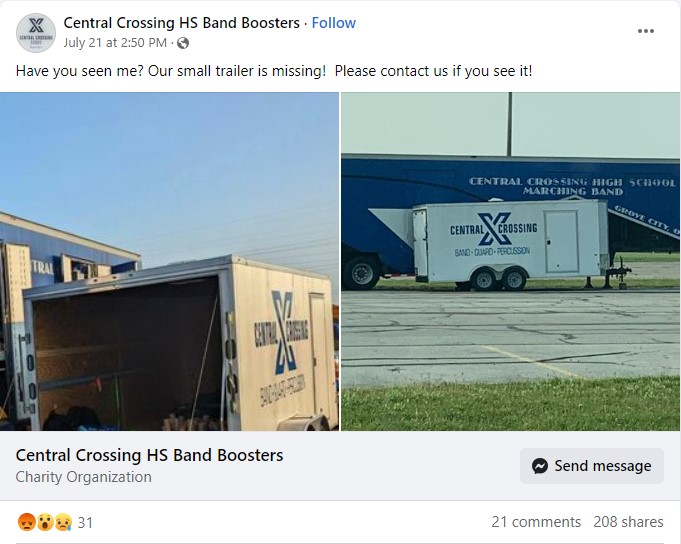Click the Messenger icon in Send message
This screenshot has height=544, width=681.
(539, 466)
